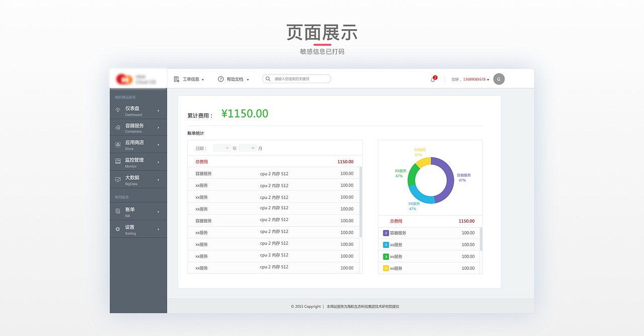Click the bill table vertical scrollbar
This screenshot has width=644, height=336.
click(361, 202)
